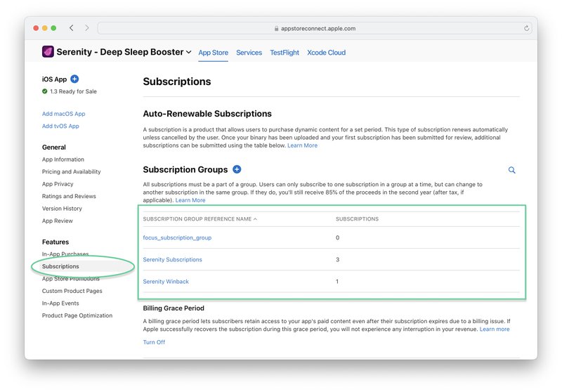Open the TestFlight tab
This screenshot has width=562, height=392.
[285, 53]
